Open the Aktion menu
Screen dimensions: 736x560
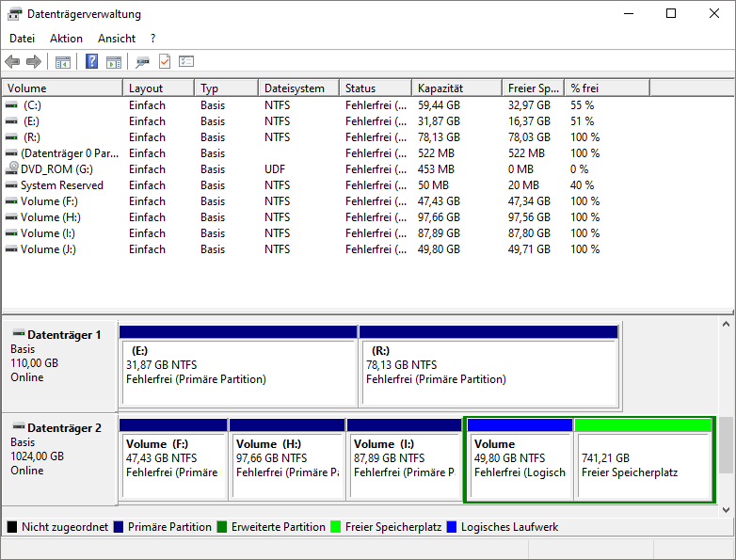tap(66, 39)
